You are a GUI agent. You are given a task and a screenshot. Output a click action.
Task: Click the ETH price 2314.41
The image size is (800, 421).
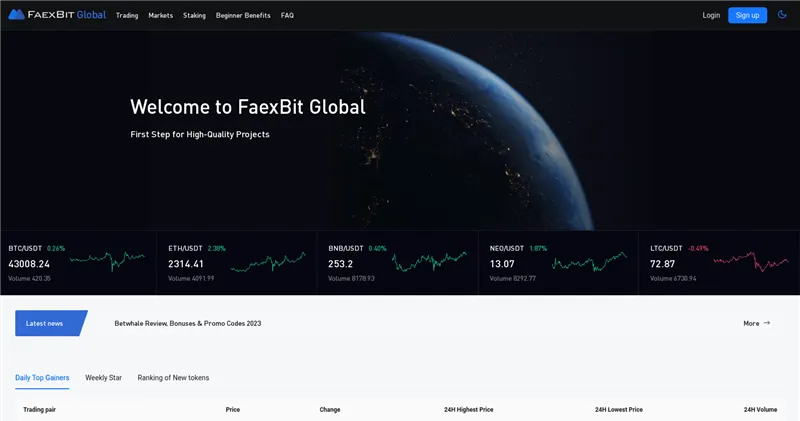[186, 264]
